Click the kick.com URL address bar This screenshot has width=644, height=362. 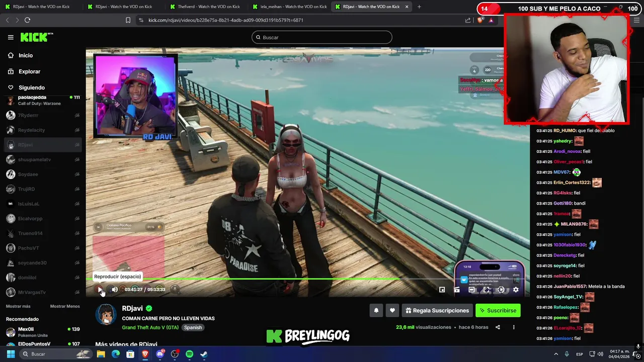pyautogui.click(x=226, y=20)
